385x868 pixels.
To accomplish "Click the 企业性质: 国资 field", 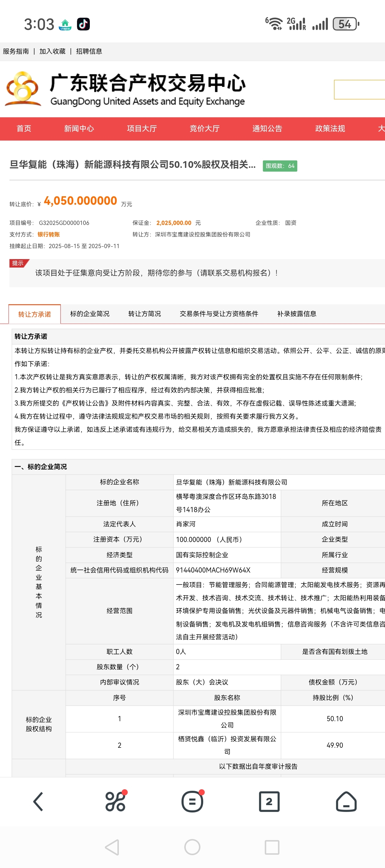I will (276, 223).
